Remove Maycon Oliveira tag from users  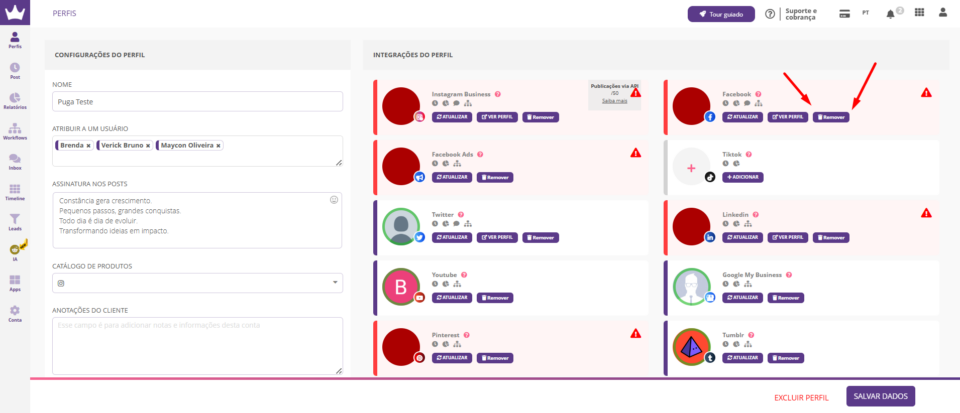(x=218, y=146)
